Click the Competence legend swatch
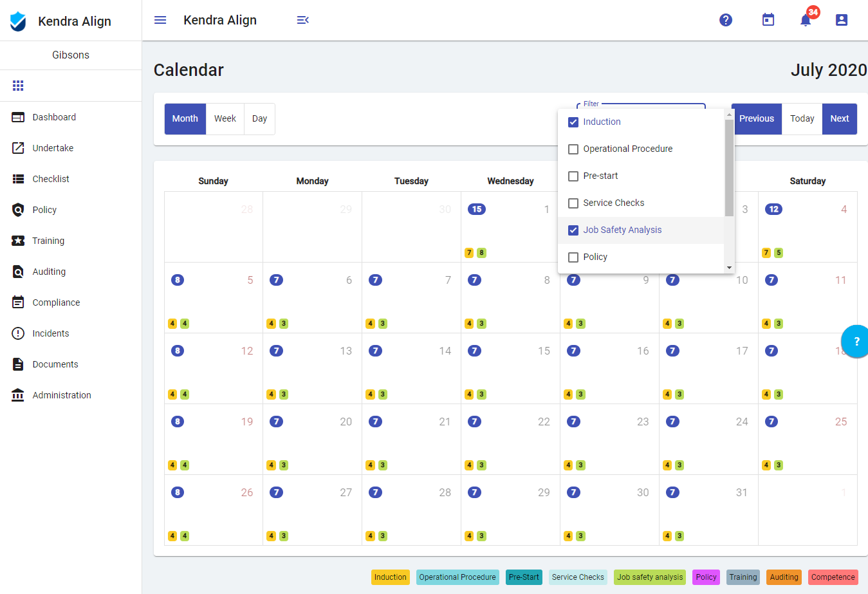Image resolution: width=868 pixels, height=594 pixels. click(833, 577)
